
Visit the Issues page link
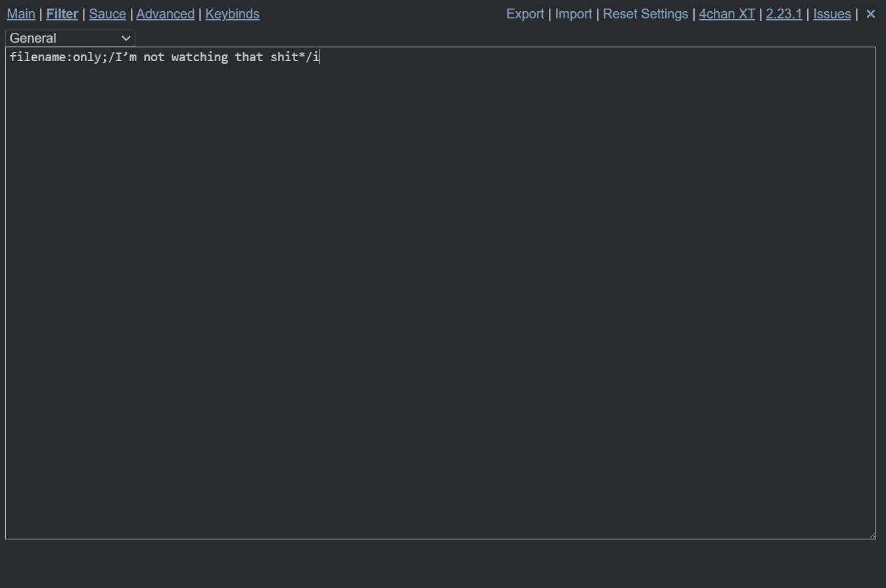point(831,14)
